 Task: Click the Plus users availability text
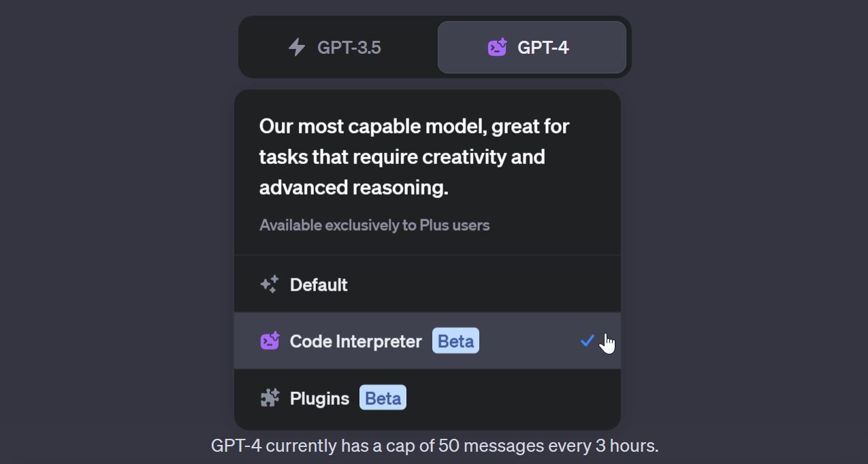(375, 225)
